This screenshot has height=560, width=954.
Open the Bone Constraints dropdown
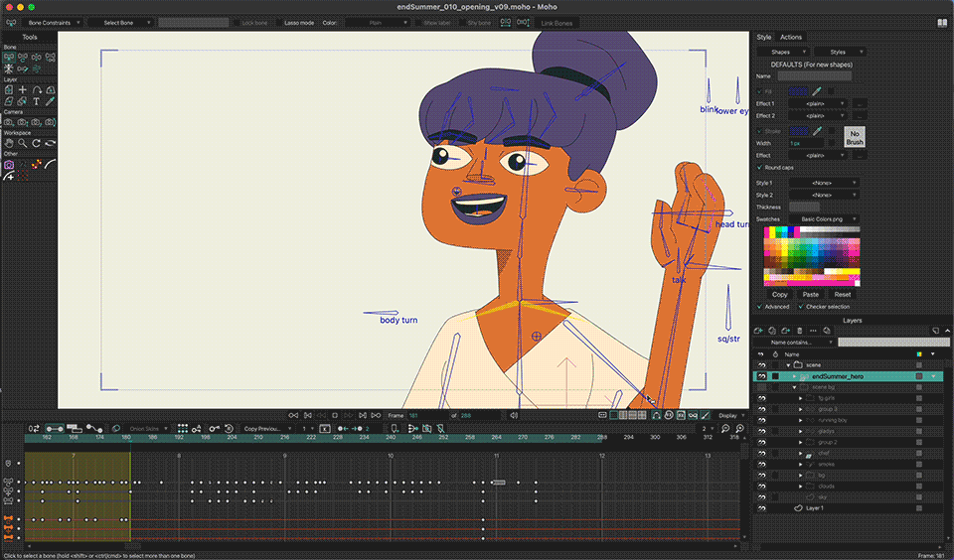pyautogui.click(x=57, y=22)
